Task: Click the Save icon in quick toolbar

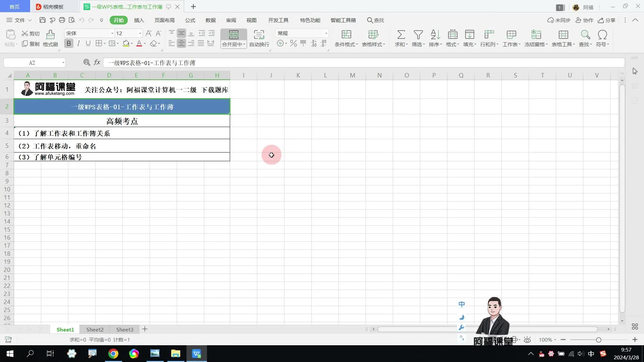Action: pyautogui.click(x=42, y=20)
